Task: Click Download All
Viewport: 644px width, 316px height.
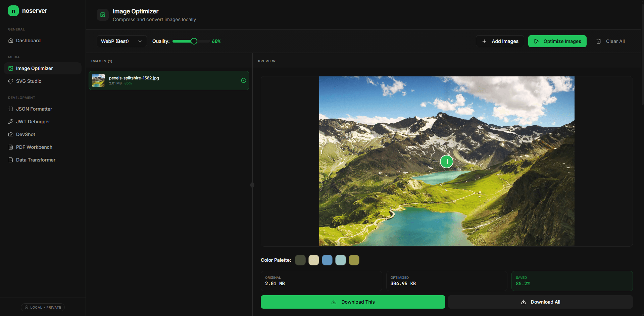Action: (x=540, y=302)
